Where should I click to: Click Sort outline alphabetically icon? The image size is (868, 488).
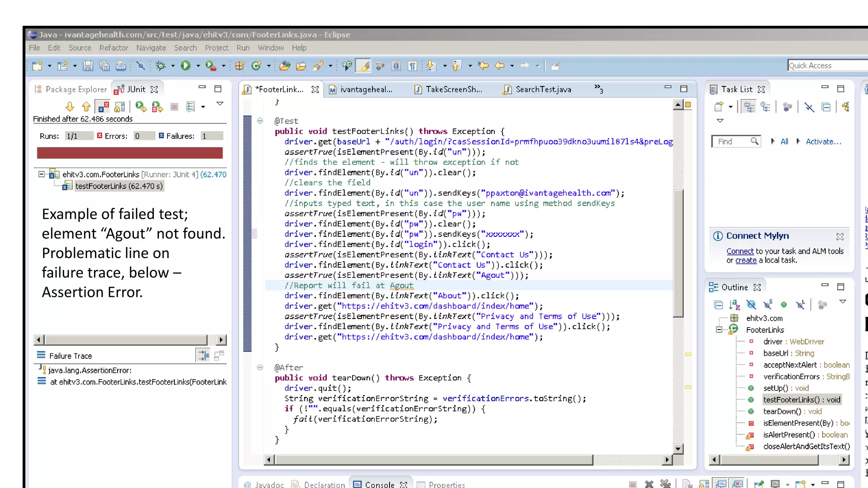tap(734, 305)
